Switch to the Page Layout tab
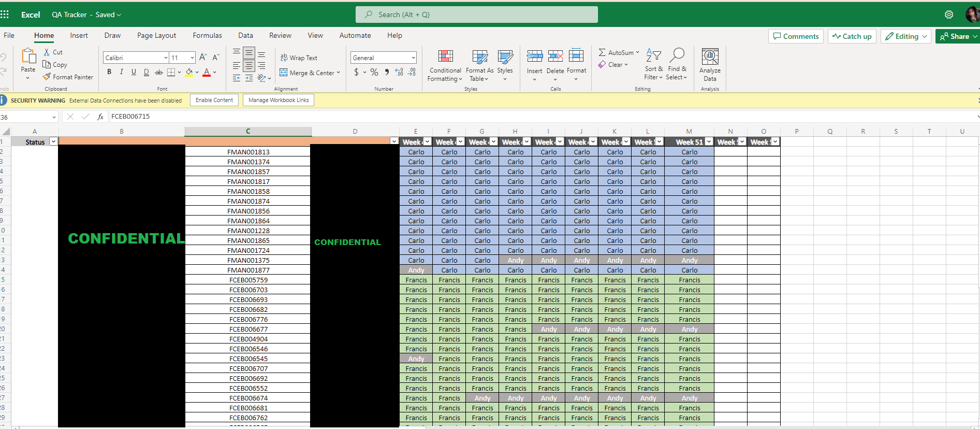980x429 pixels. pos(156,35)
